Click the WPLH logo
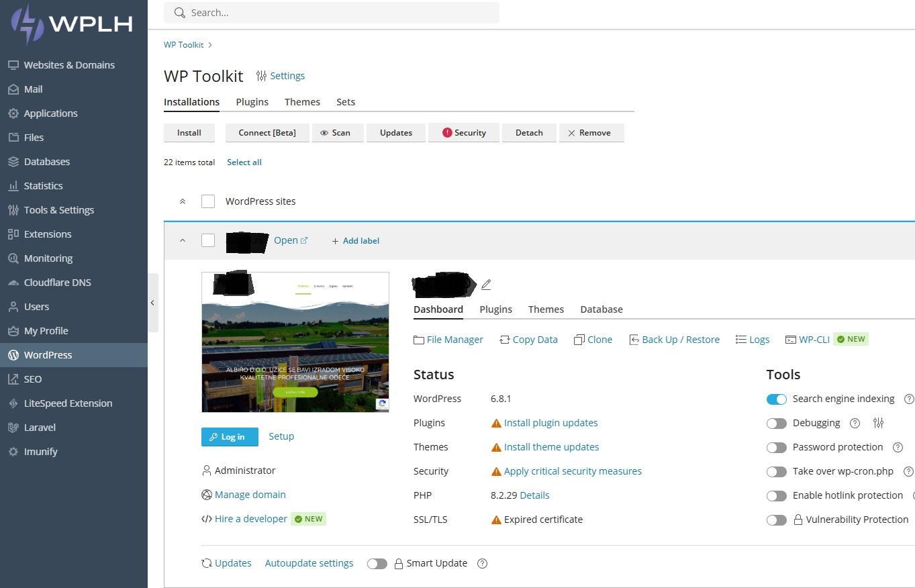Screen dimensions: 915x588 71,24
